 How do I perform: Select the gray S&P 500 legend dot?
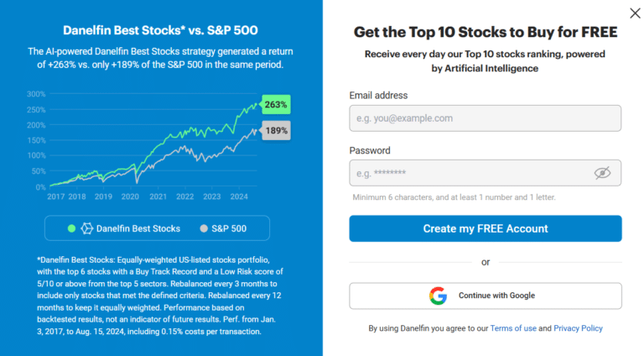pos(203,228)
